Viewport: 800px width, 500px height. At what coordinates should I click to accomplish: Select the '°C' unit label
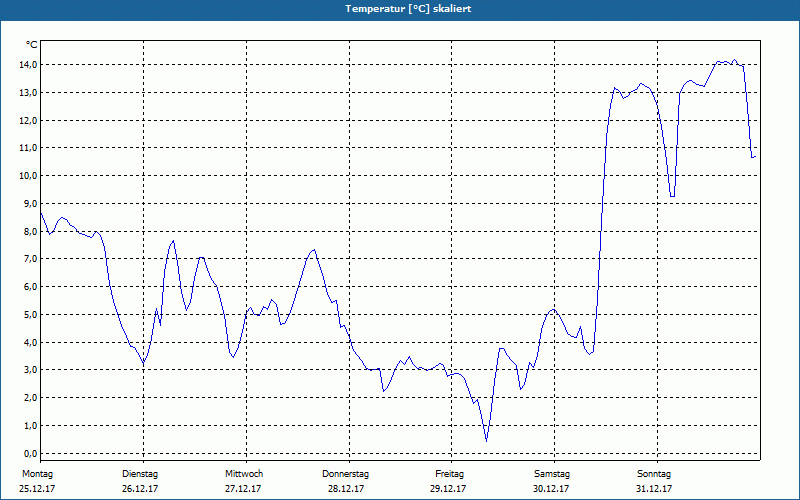pos(32,45)
